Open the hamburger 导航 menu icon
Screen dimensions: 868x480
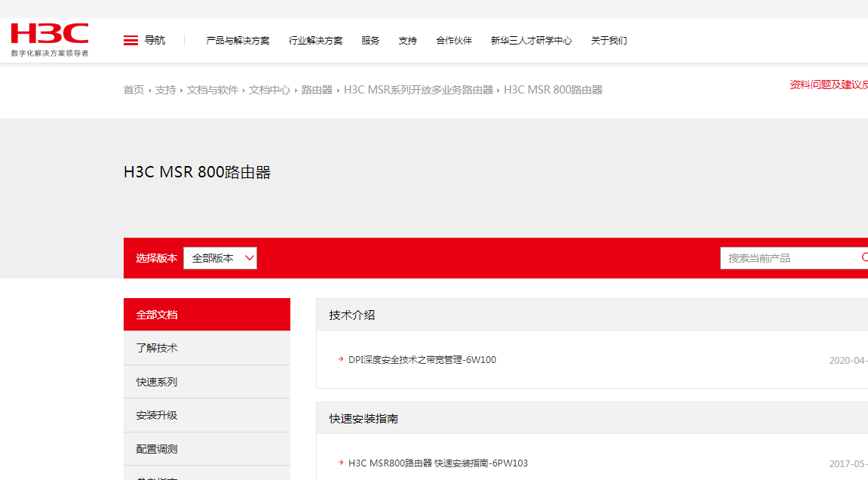pos(130,41)
